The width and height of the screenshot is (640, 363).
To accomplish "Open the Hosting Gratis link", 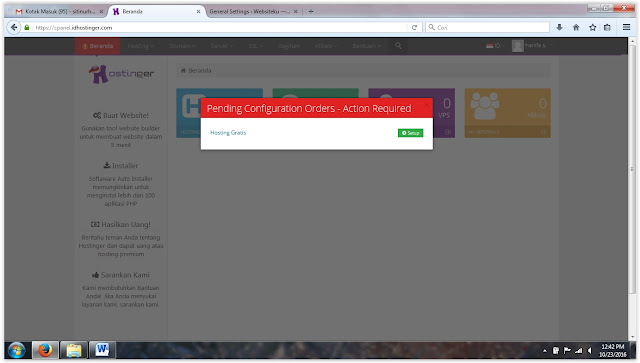I will [x=228, y=133].
